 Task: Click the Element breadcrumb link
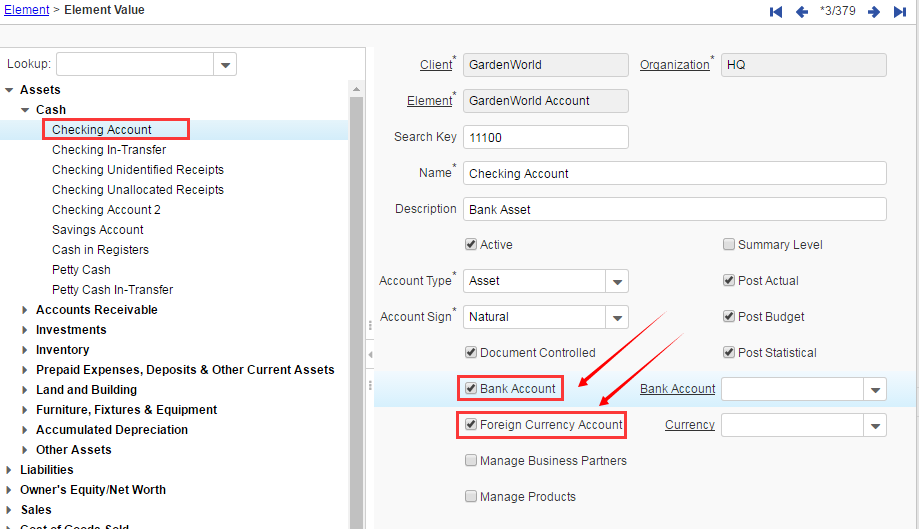coord(27,10)
